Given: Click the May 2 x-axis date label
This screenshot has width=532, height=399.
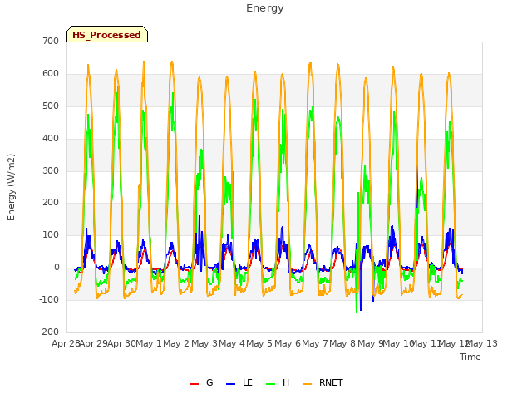Looking at the screenshot, I should coord(176,343).
